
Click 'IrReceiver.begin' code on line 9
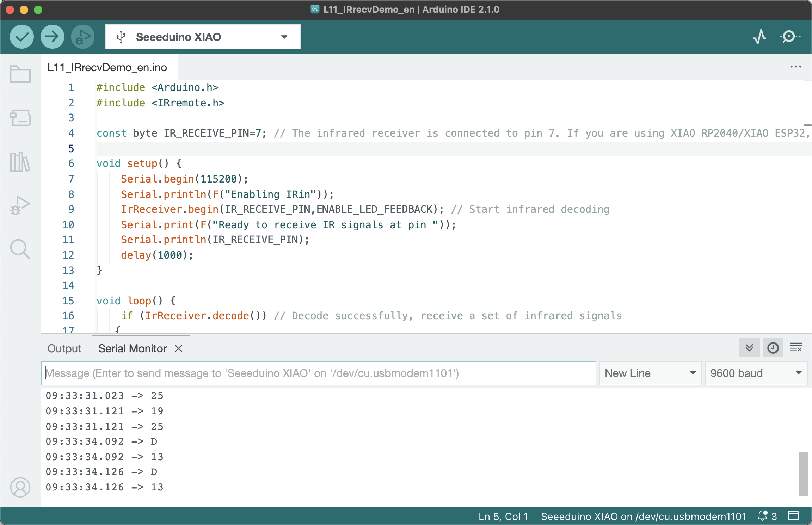pyautogui.click(x=170, y=209)
